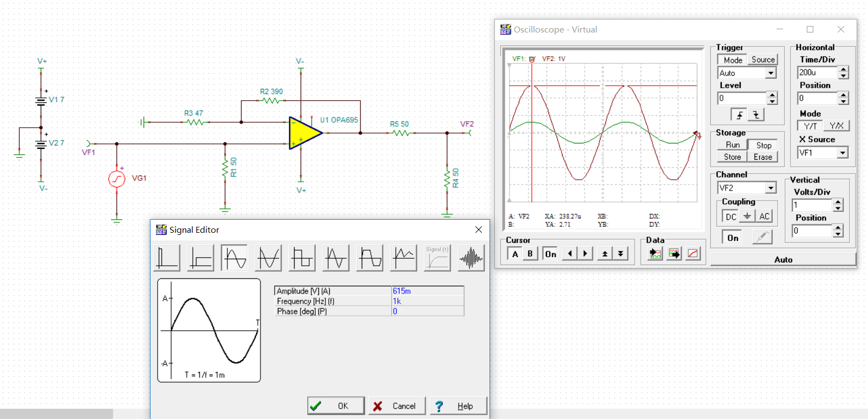This screenshot has width=868, height=419.
Task: Click the cursor jump-up arrow button
Action: [x=605, y=254]
